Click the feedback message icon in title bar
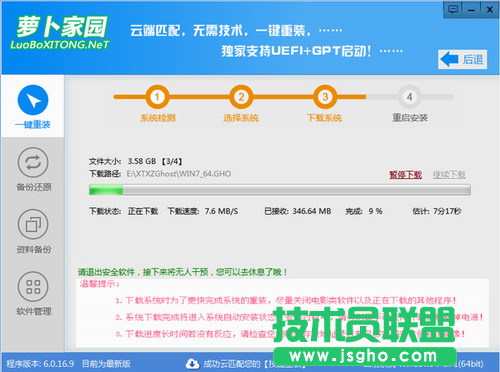The image size is (500, 372). point(453,9)
